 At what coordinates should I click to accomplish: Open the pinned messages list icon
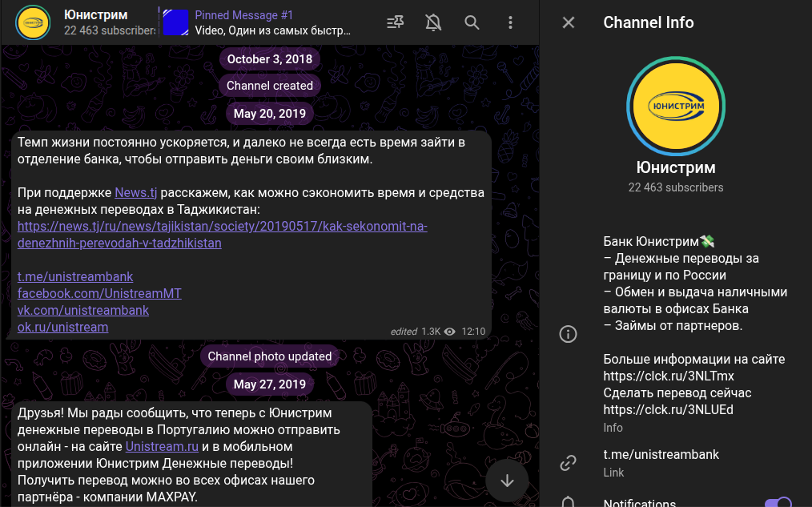tap(395, 22)
